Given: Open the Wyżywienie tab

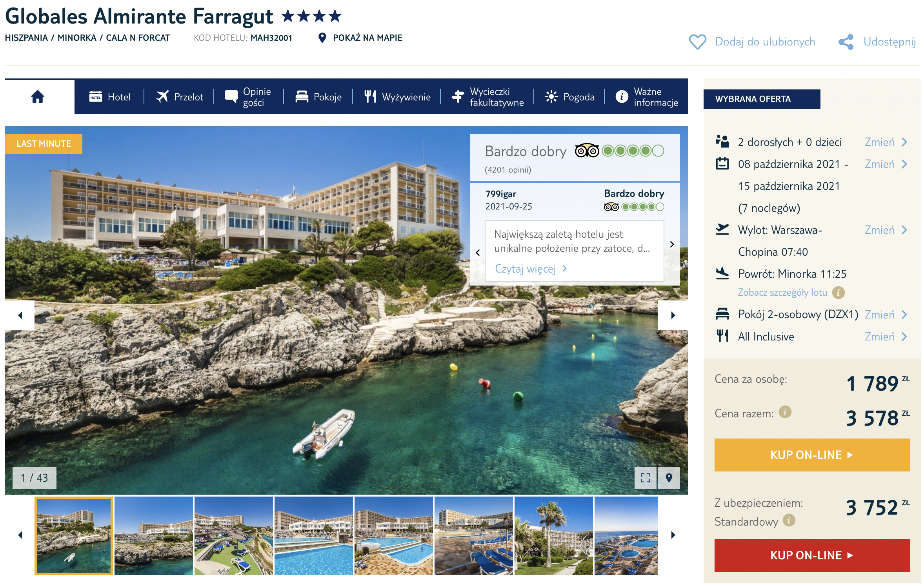Looking at the screenshot, I should 397,96.
